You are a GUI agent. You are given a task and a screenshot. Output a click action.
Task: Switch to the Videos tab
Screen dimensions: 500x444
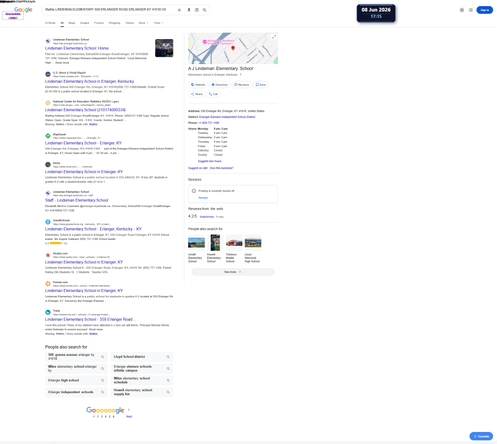pyautogui.click(x=130, y=23)
